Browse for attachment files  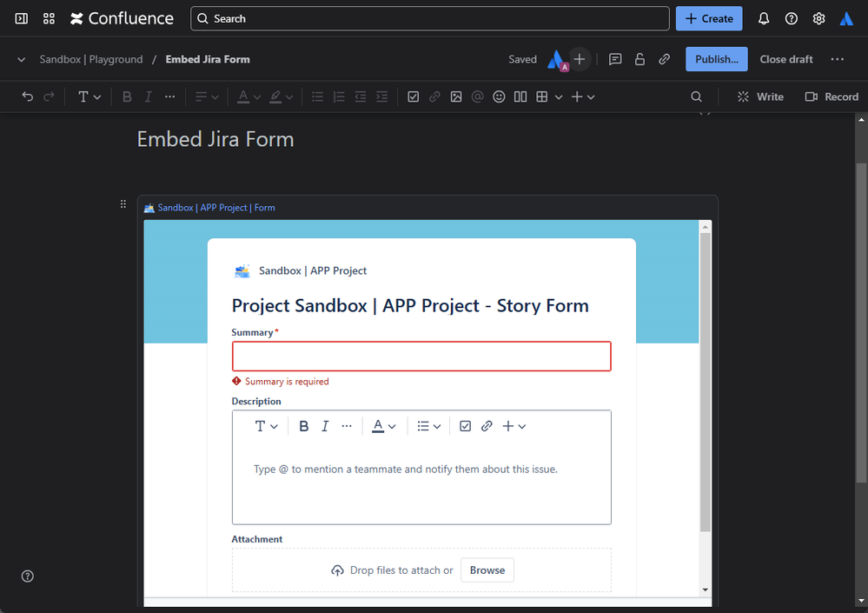pos(487,570)
